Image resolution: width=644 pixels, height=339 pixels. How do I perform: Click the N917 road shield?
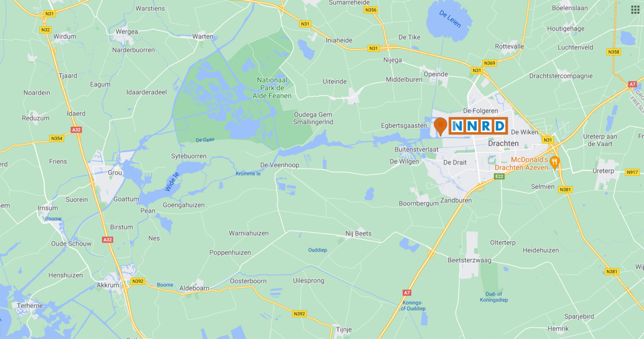632,172
